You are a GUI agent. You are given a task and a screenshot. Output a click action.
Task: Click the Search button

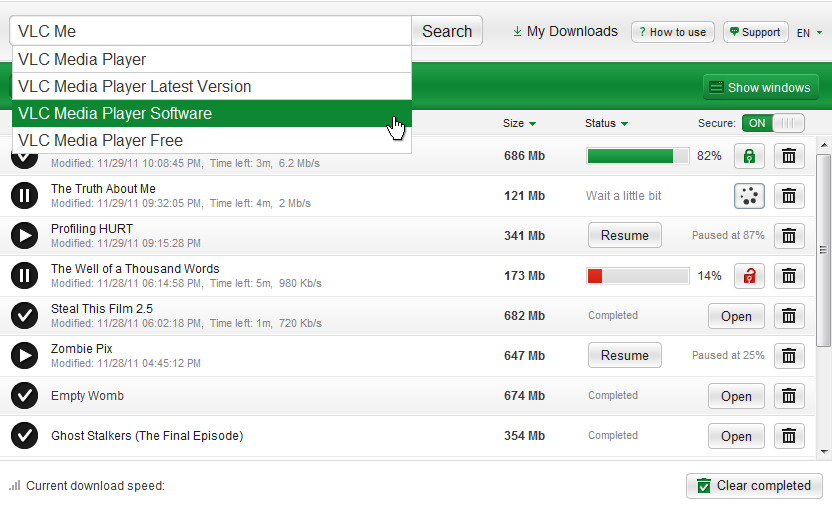click(447, 31)
